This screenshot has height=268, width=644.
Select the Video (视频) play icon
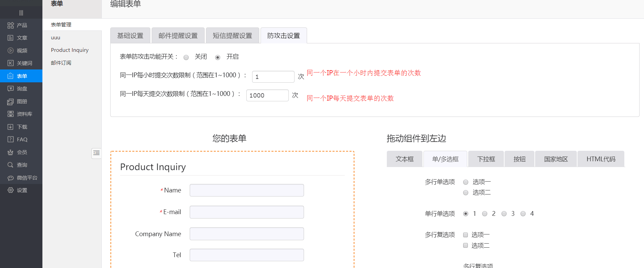point(11,50)
